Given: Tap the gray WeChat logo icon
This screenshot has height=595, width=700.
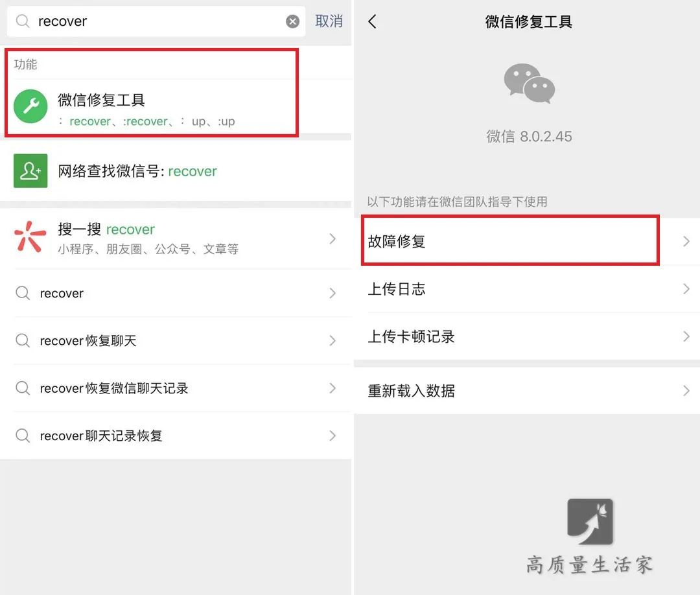Looking at the screenshot, I should click(529, 83).
